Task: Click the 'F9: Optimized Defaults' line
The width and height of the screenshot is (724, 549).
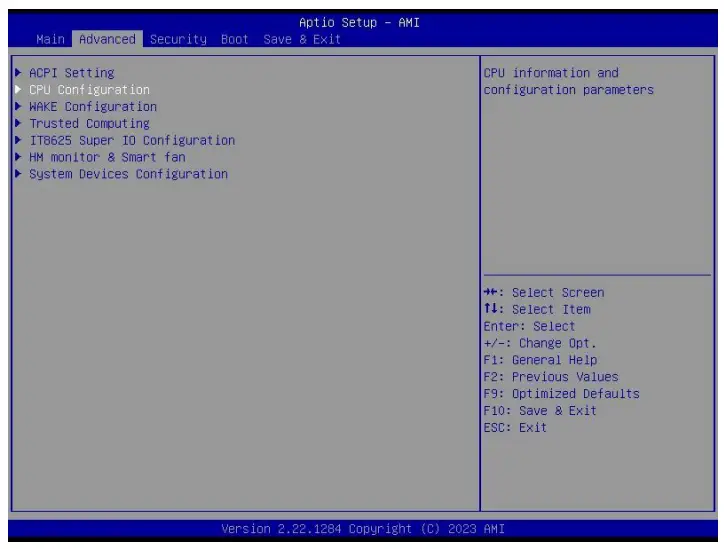Action: coord(561,394)
